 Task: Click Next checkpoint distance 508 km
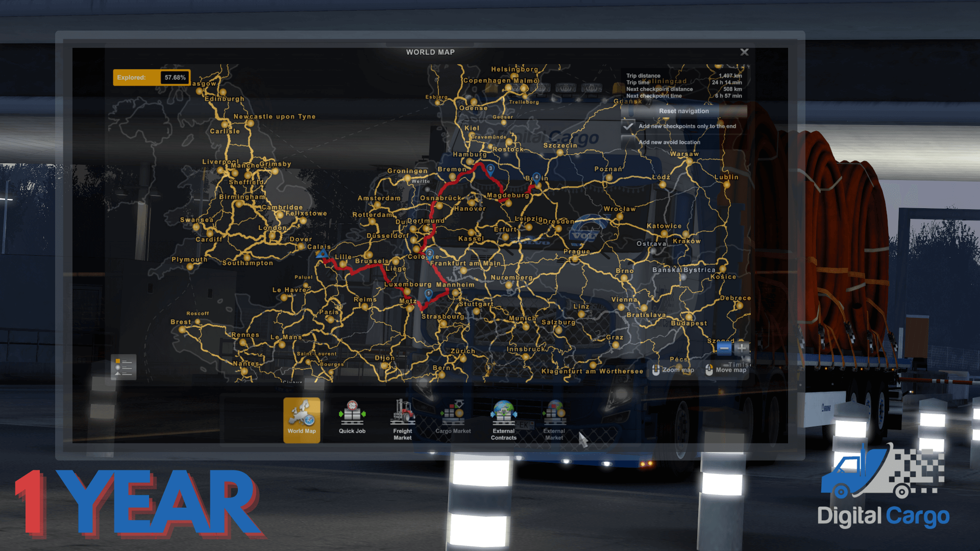pos(732,89)
